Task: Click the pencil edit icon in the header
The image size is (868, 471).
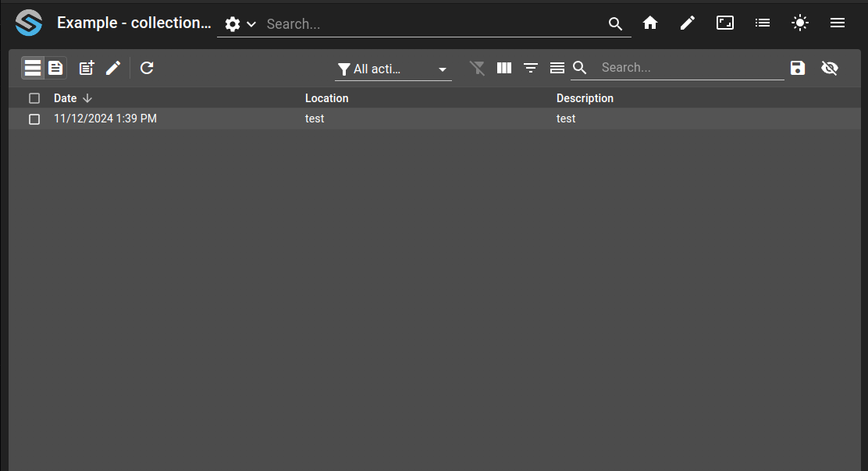Action: (x=687, y=23)
